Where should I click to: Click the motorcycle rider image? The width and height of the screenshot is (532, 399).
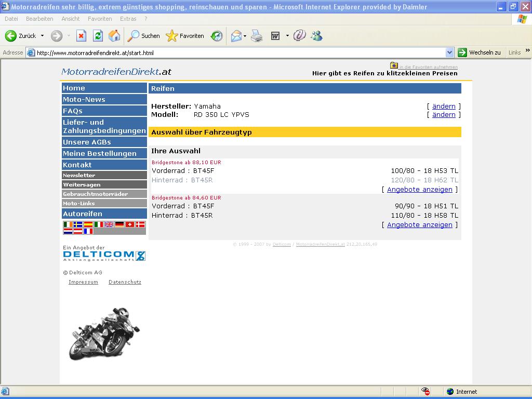click(x=104, y=334)
